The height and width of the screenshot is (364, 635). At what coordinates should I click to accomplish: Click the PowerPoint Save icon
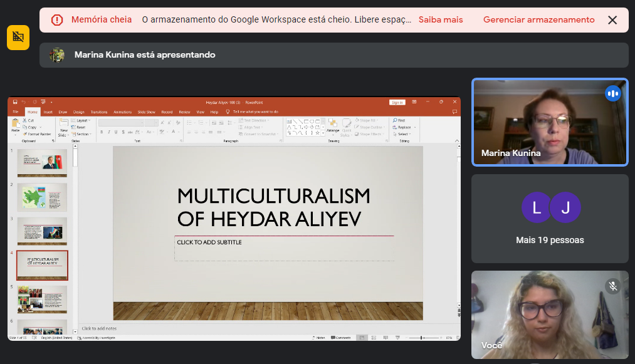14,102
